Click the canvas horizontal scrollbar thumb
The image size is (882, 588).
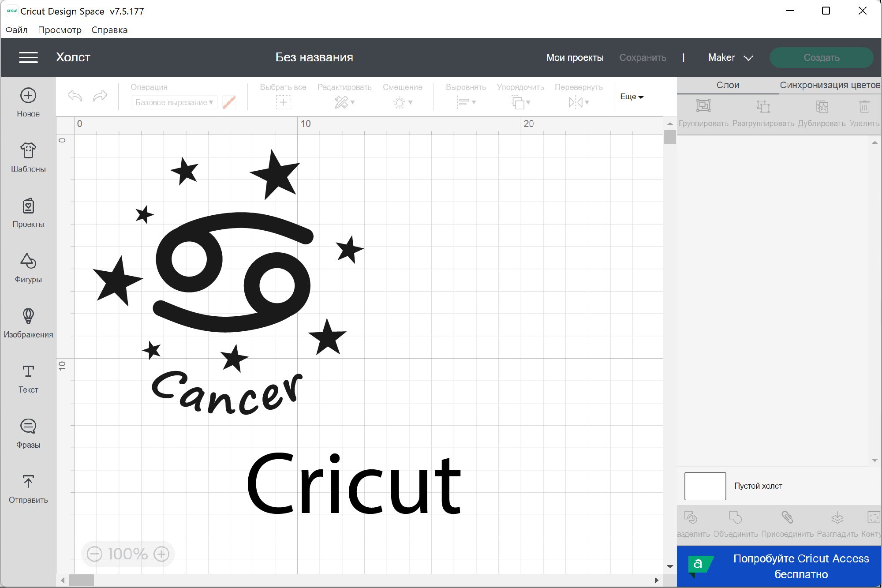pos(82,581)
